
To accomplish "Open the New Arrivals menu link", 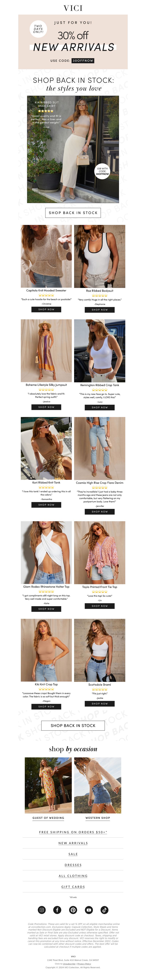I will click(x=73, y=843).
